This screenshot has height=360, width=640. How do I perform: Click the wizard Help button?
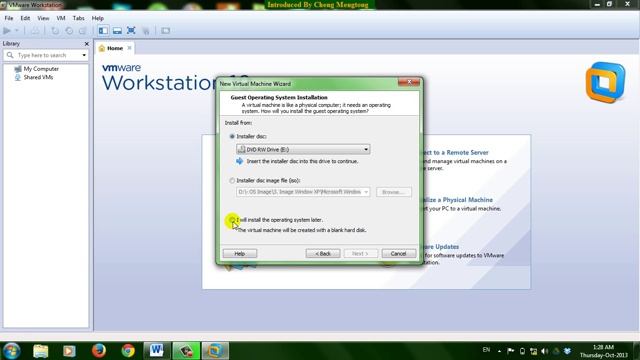tap(240, 253)
